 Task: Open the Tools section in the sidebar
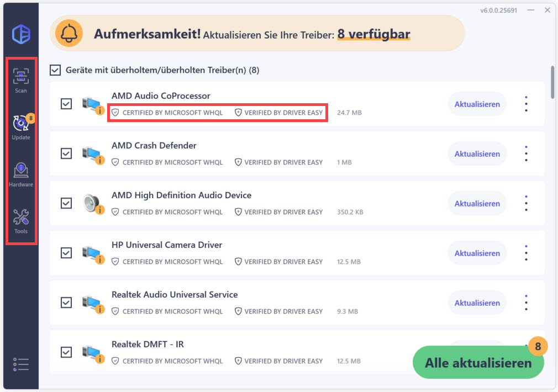20,221
